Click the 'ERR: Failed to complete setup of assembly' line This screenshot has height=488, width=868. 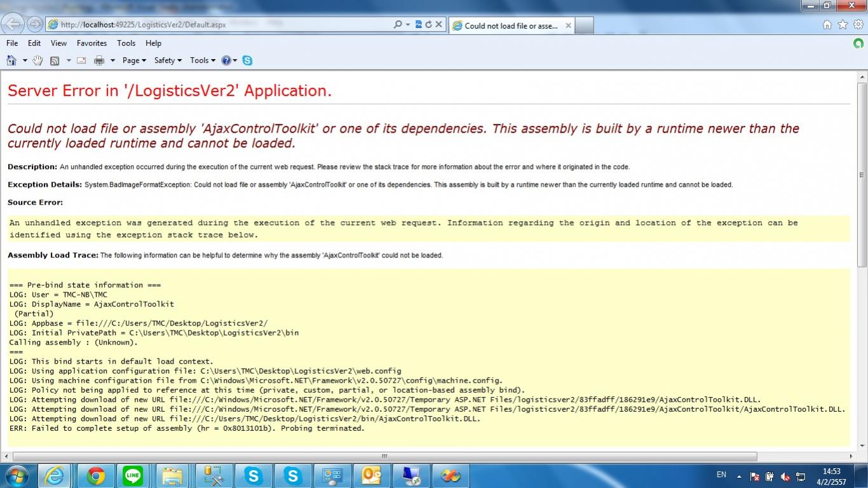(187, 428)
